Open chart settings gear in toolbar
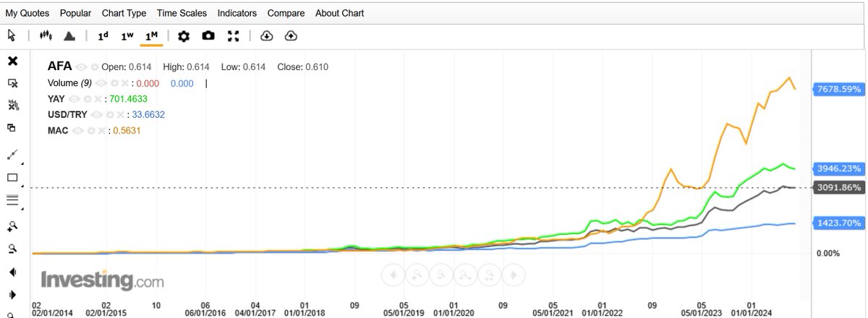This screenshot has height=318, width=868. click(x=184, y=35)
